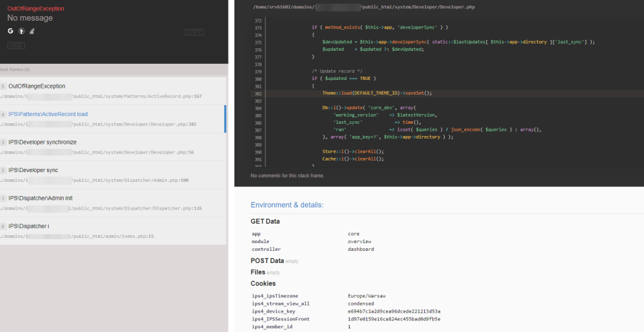Click the ips4_device_key cookie value
Viewport: 644px width, 332px height.
coord(393,311)
